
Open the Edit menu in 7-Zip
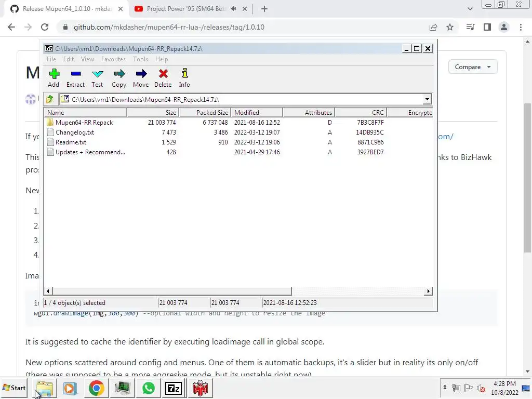pyautogui.click(x=68, y=59)
